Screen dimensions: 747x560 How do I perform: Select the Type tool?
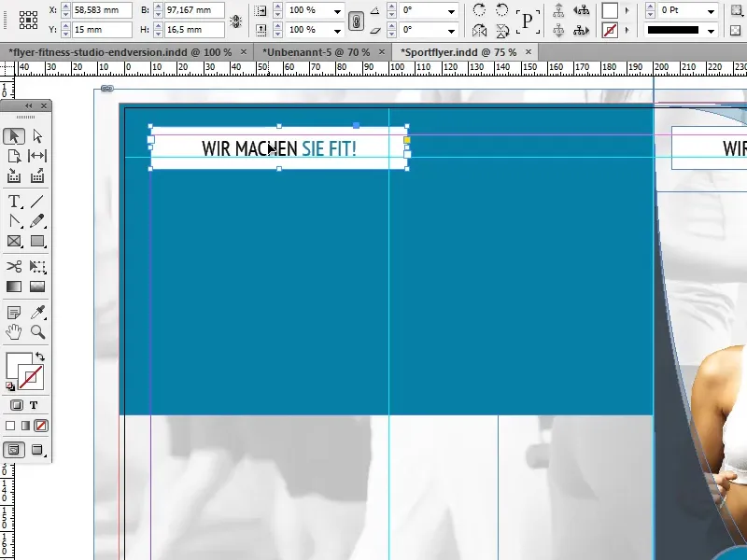pos(14,202)
